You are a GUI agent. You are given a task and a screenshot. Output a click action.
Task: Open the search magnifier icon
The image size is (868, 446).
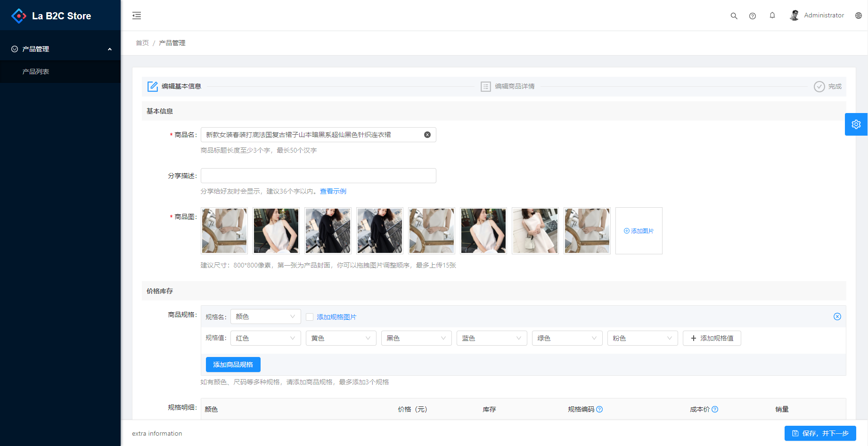734,16
